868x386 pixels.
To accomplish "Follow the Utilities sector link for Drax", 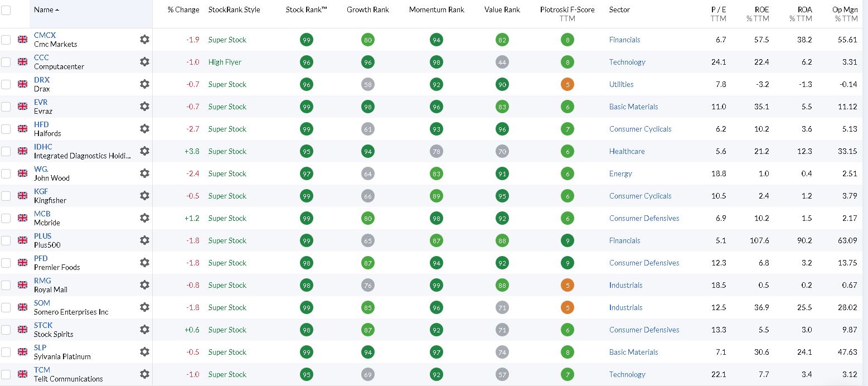I will [x=621, y=84].
